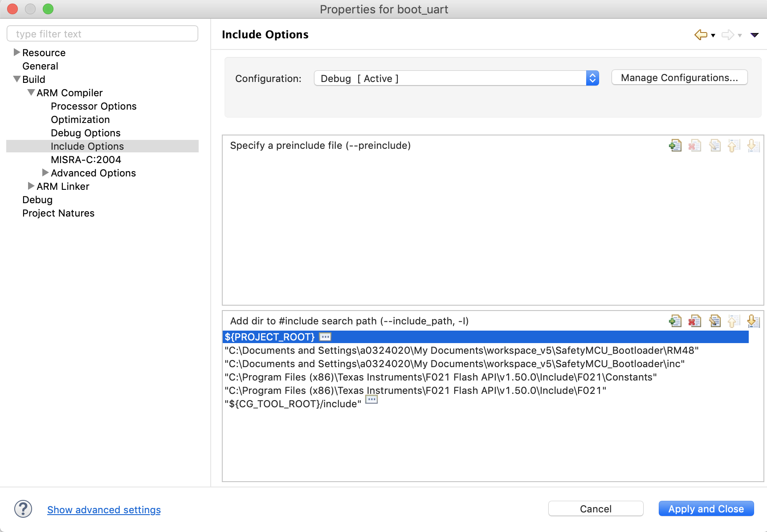767x532 pixels.
Task: Delete the selected include search path entry
Action: [x=694, y=321]
